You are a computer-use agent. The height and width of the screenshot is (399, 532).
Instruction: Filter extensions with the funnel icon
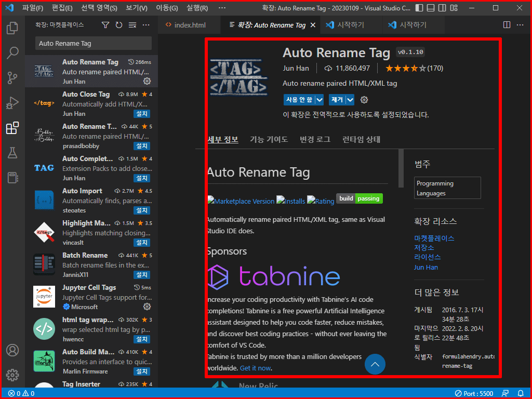coord(105,25)
